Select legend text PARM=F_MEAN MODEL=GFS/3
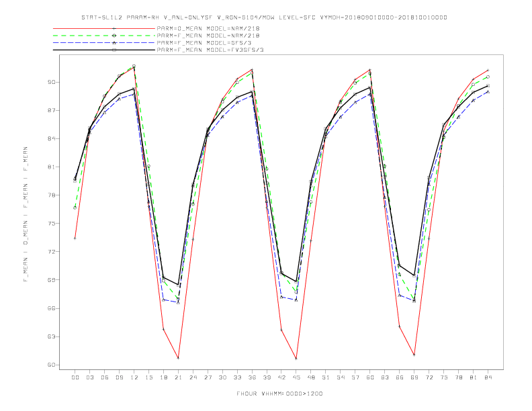 click(204, 43)
